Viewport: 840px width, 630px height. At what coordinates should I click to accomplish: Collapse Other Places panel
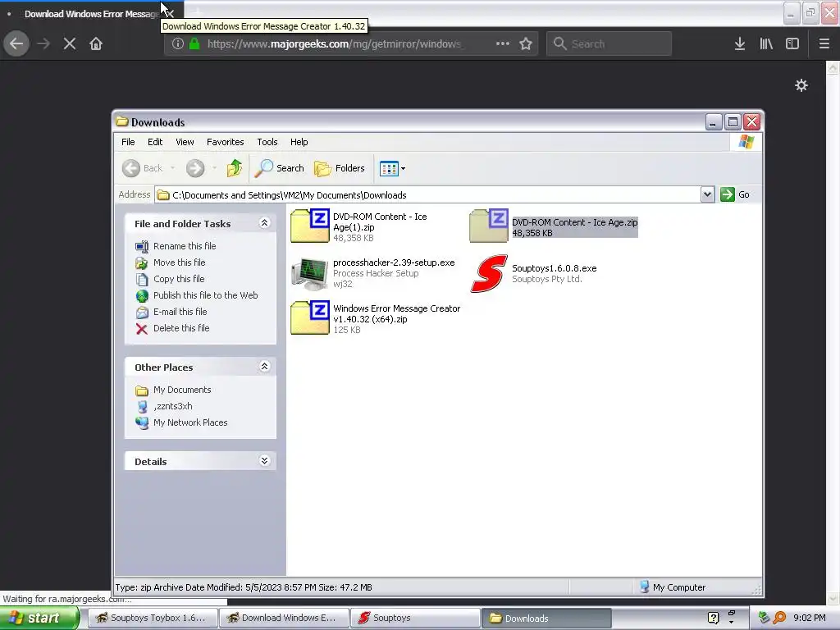(265, 367)
